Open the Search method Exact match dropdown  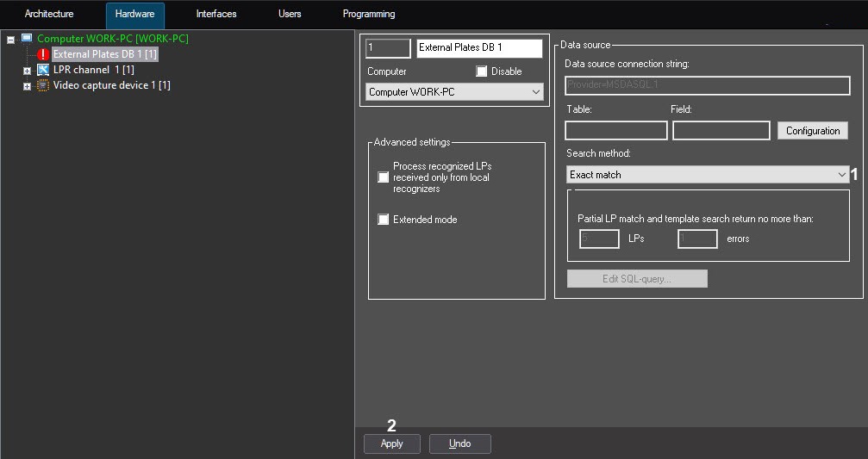click(708, 175)
